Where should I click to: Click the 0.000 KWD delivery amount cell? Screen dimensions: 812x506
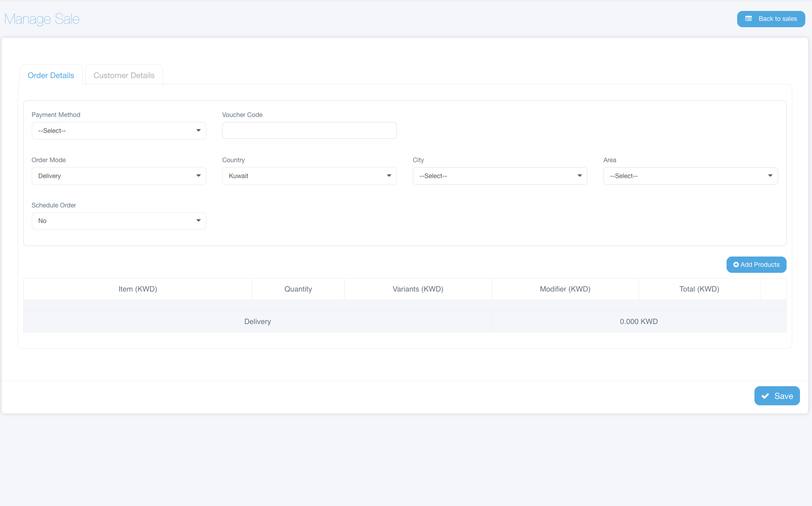pyautogui.click(x=639, y=322)
